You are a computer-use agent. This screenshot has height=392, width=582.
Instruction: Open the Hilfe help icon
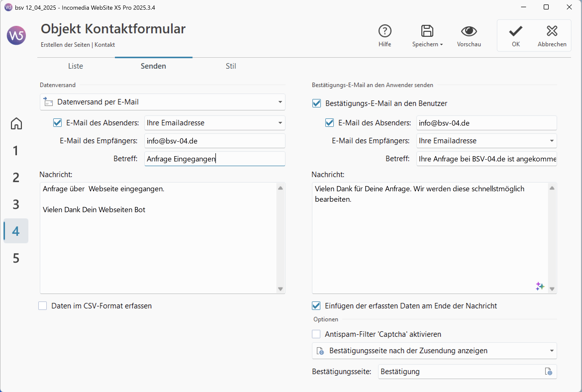pyautogui.click(x=385, y=31)
